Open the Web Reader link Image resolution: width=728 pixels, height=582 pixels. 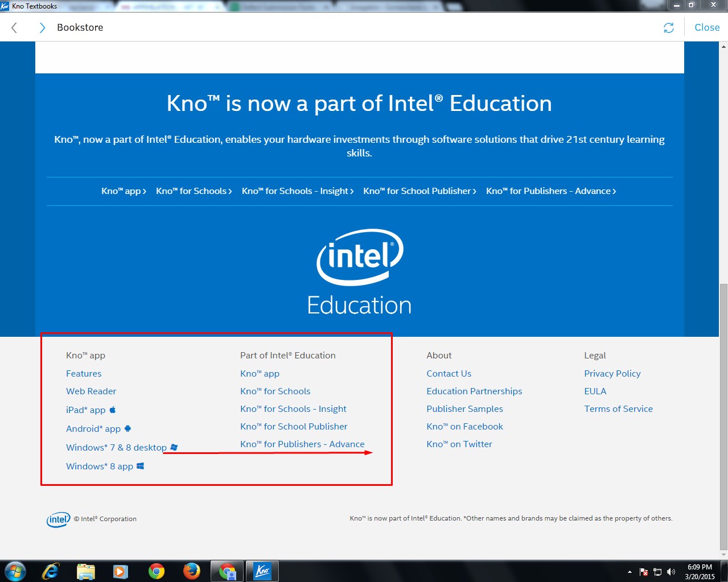(x=91, y=391)
